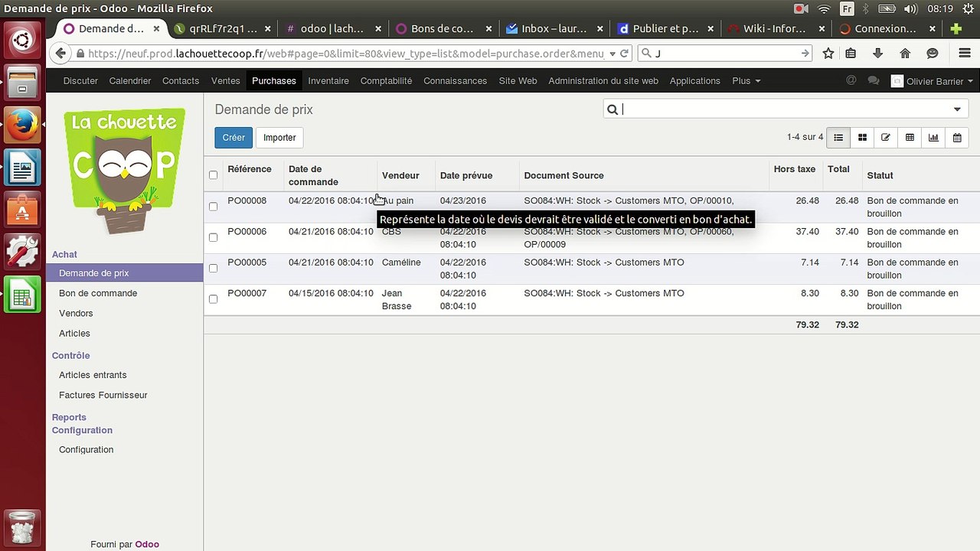Open Firefox bookmarks list icon
This screenshot has height=551, width=980.
(x=851, y=54)
